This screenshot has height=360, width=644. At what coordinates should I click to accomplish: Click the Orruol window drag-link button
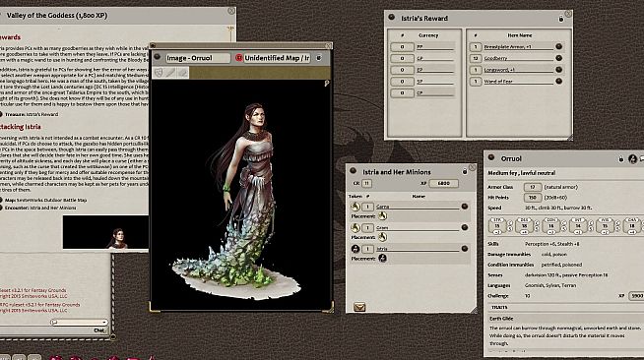click(491, 157)
